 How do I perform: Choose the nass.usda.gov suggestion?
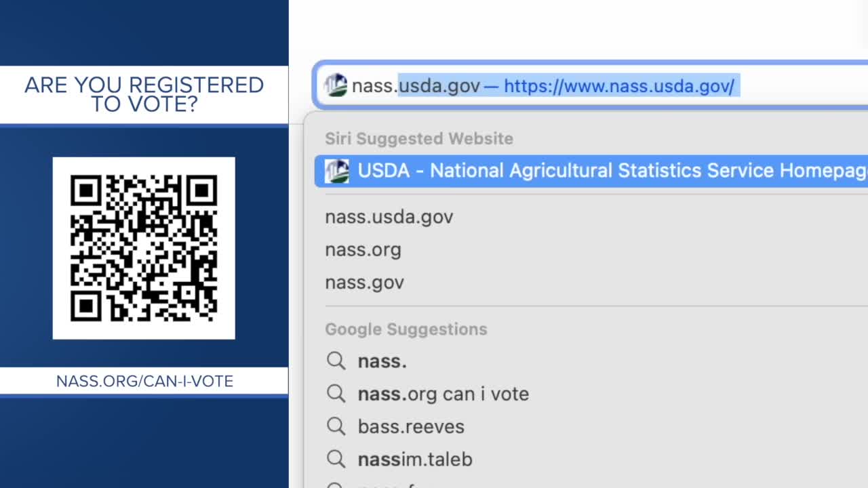point(389,217)
